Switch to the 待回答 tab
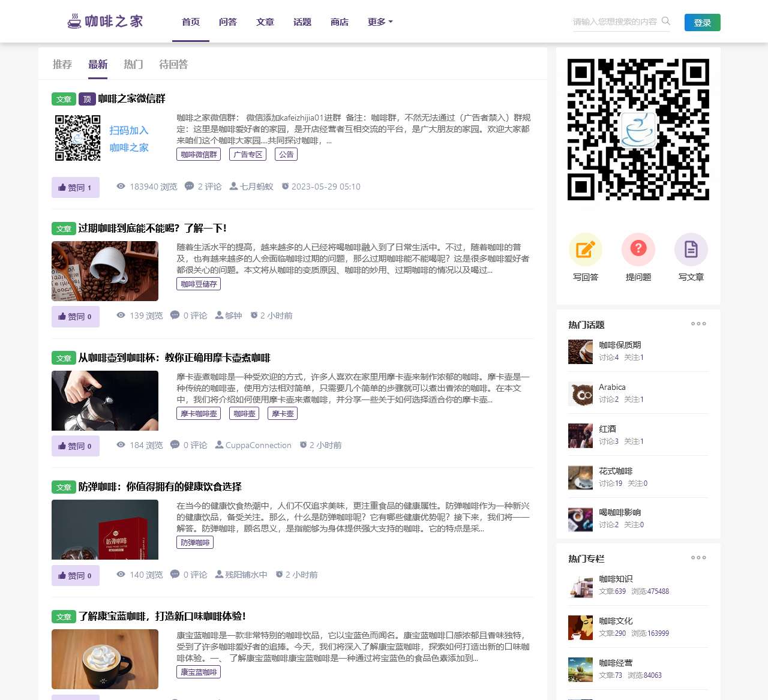768x700 pixels. point(173,64)
